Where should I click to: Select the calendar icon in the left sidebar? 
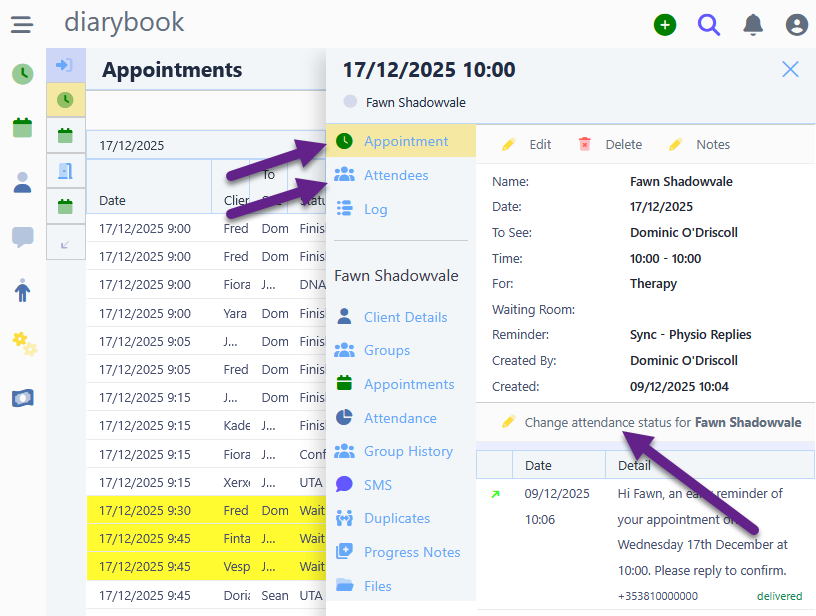[x=22, y=128]
